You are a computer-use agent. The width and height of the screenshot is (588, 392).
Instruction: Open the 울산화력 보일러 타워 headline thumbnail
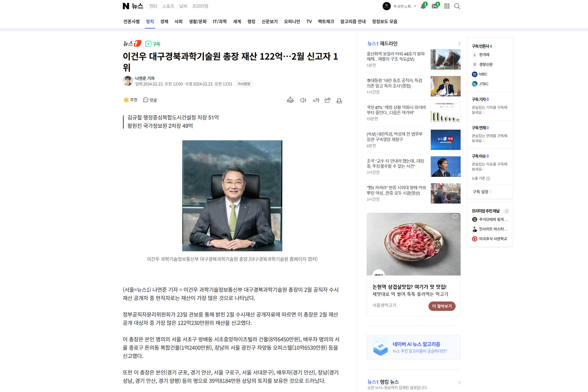446,59
